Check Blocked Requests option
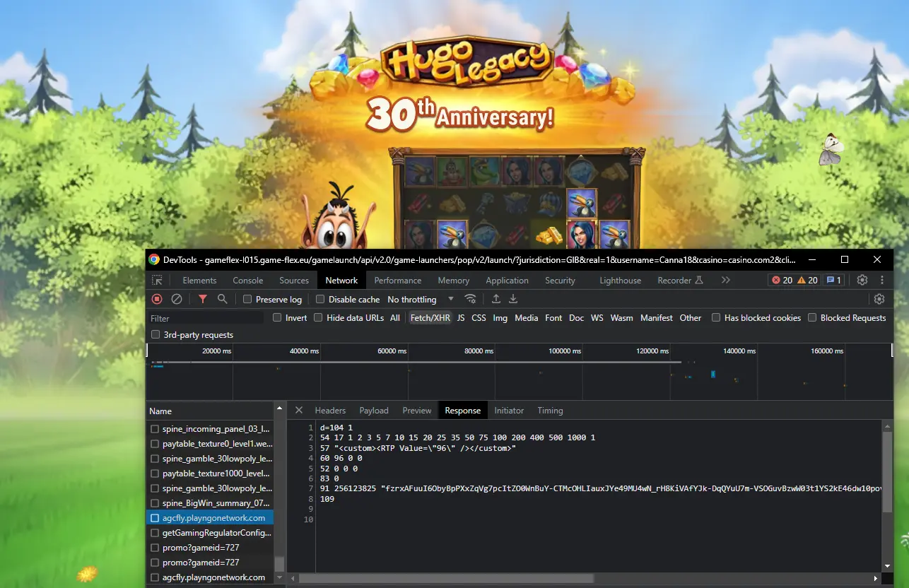Image resolution: width=909 pixels, height=588 pixels. pos(812,318)
